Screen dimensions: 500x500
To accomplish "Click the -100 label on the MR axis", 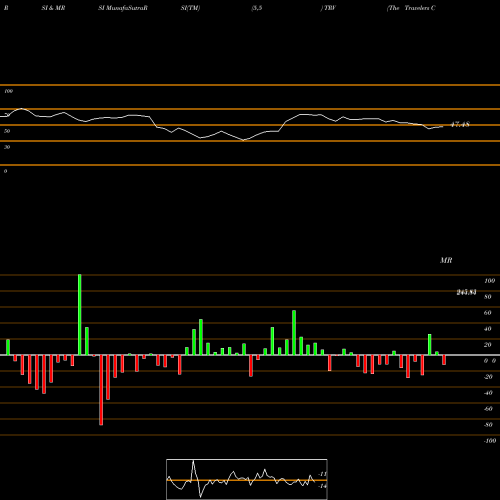I will tap(490, 441).
